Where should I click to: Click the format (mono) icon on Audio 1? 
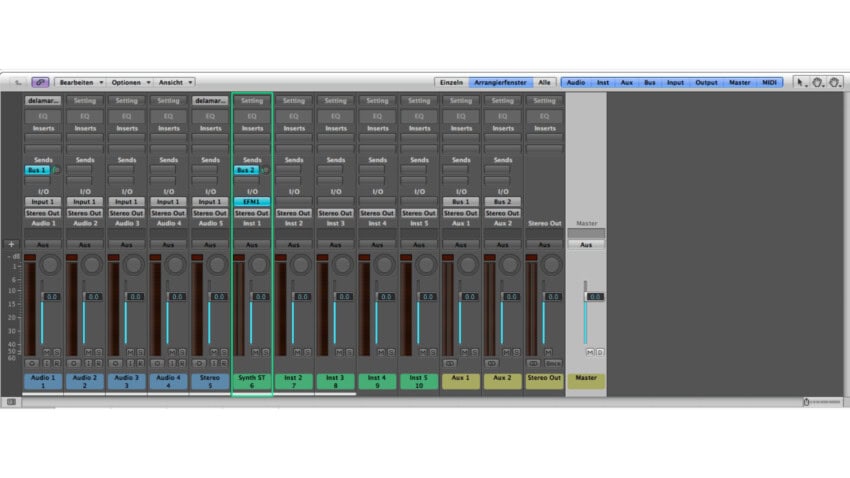coord(31,363)
